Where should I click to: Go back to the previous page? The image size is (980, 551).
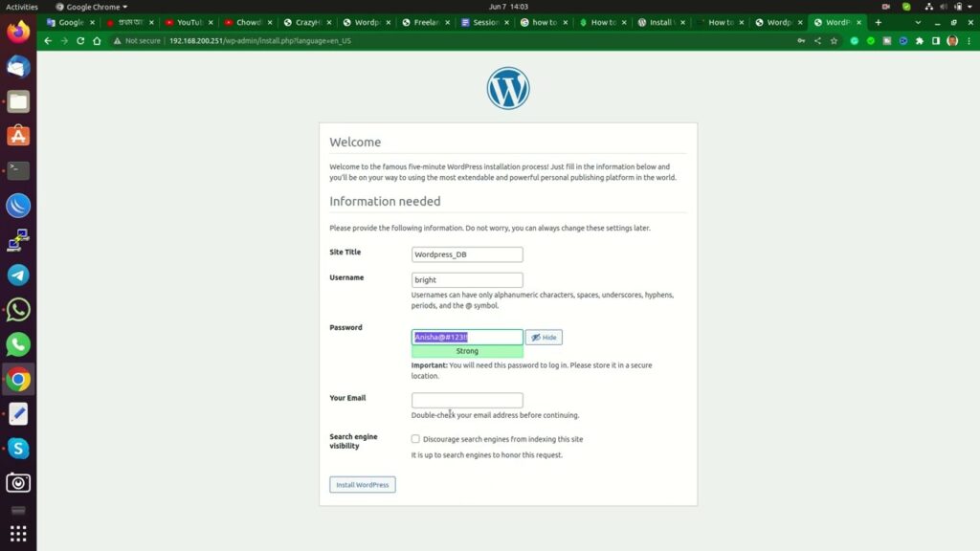[x=48, y=40]
